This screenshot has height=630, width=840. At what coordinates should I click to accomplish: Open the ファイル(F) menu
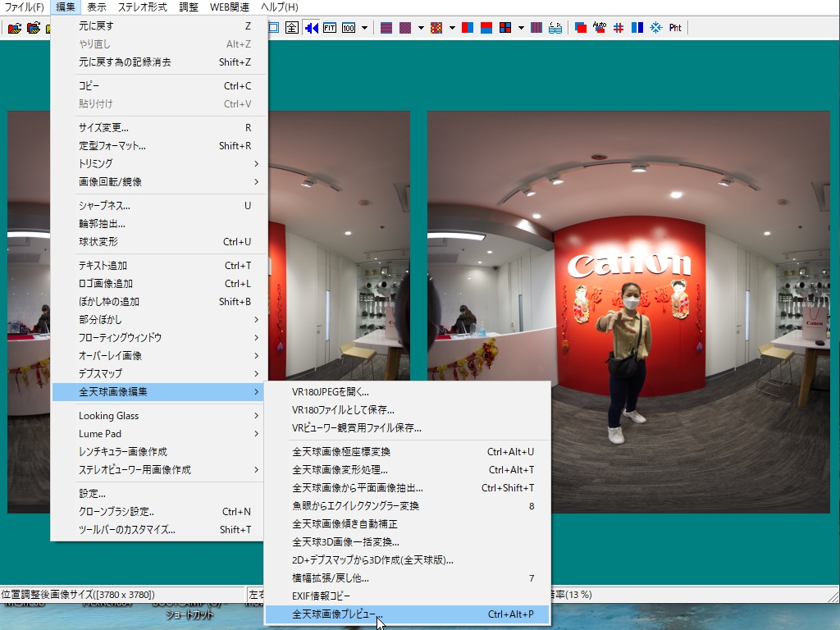click(x=24, y=7)
